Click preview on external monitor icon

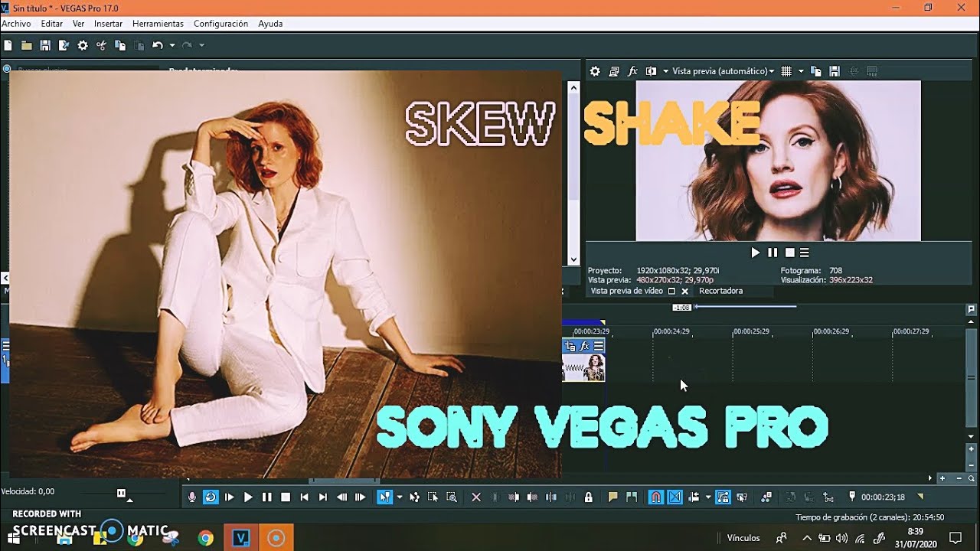coord(614,71)
